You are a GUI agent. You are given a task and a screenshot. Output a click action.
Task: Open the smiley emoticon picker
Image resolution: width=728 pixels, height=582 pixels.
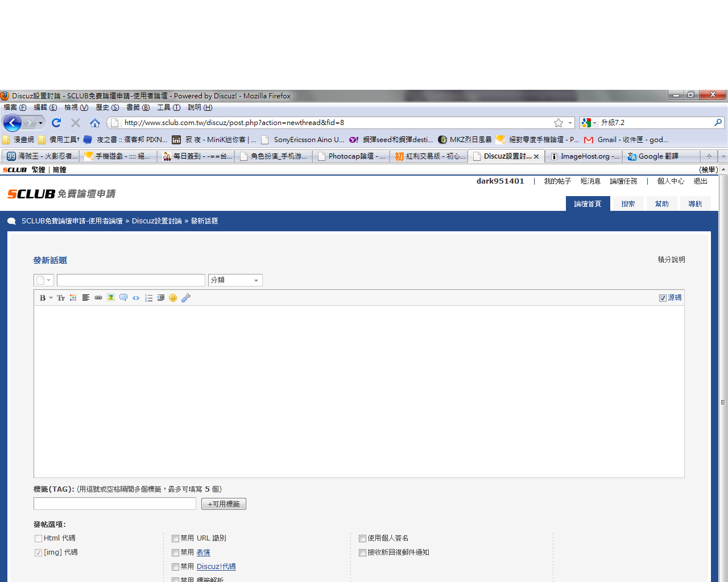point(173,298)
